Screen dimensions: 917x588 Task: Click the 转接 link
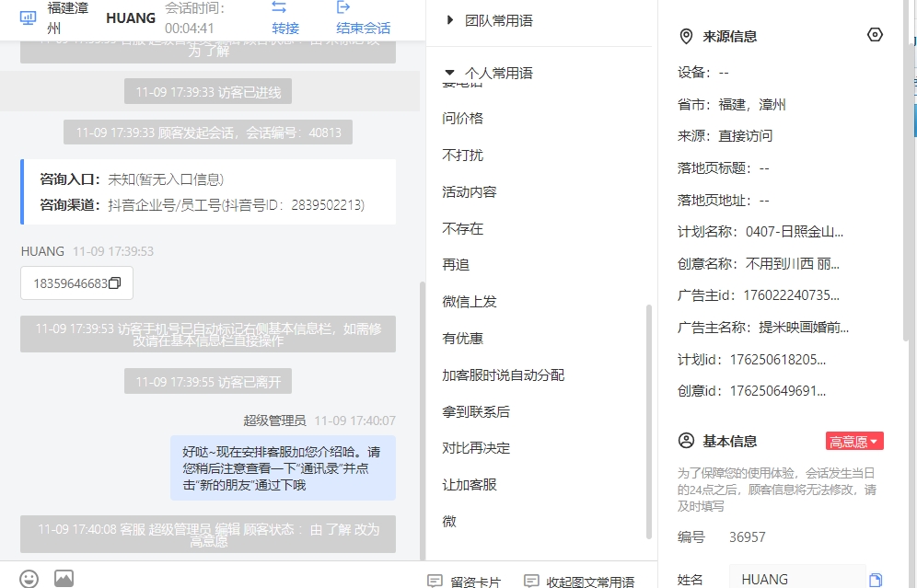[285, 28]
